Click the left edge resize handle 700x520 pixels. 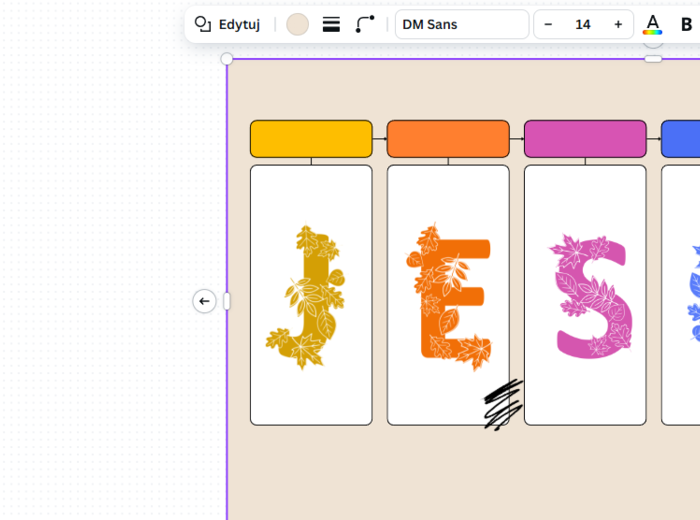pos(227,301)
